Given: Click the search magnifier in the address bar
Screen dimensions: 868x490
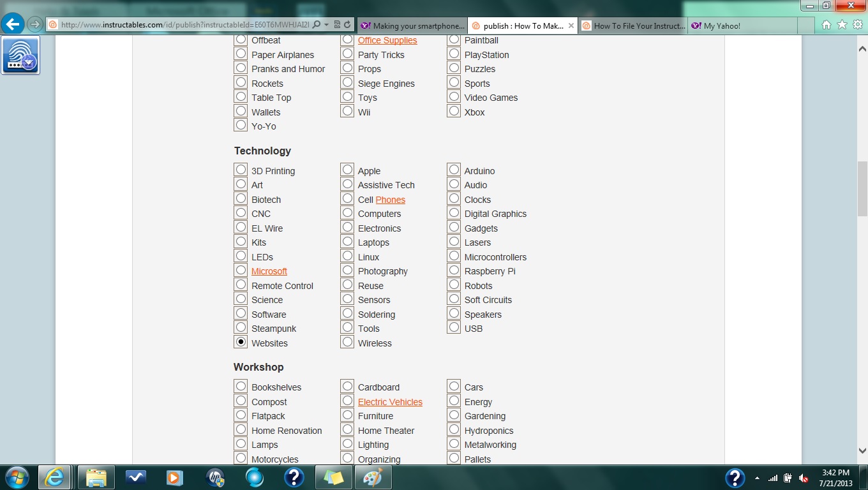Looking at the screenshot, I should click(x=317, y=25).
